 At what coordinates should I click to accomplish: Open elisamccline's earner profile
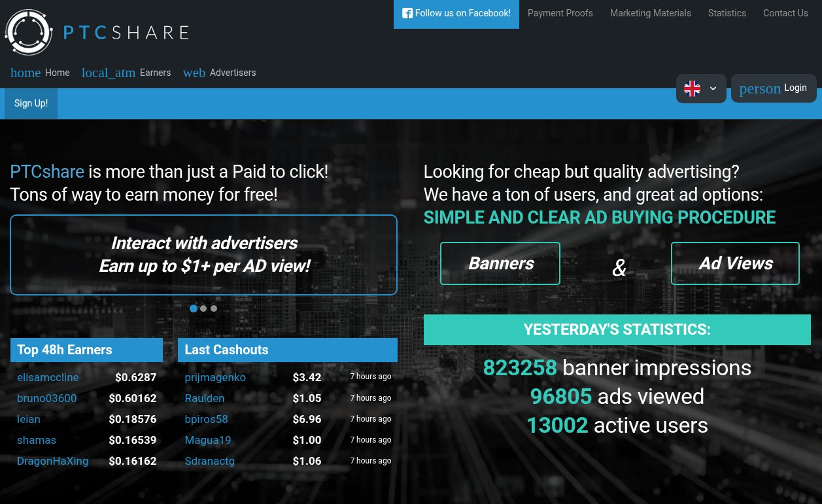tap(48, 377)
